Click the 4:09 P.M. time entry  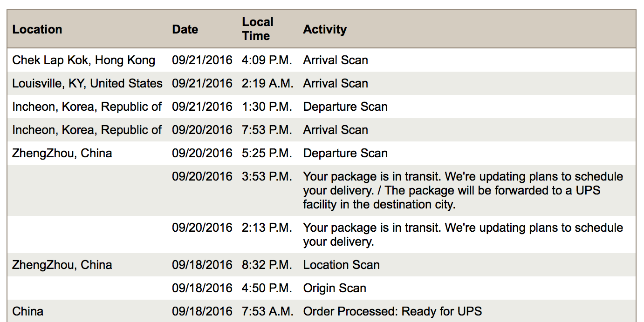pyautogui.click(x=267, y=60)
